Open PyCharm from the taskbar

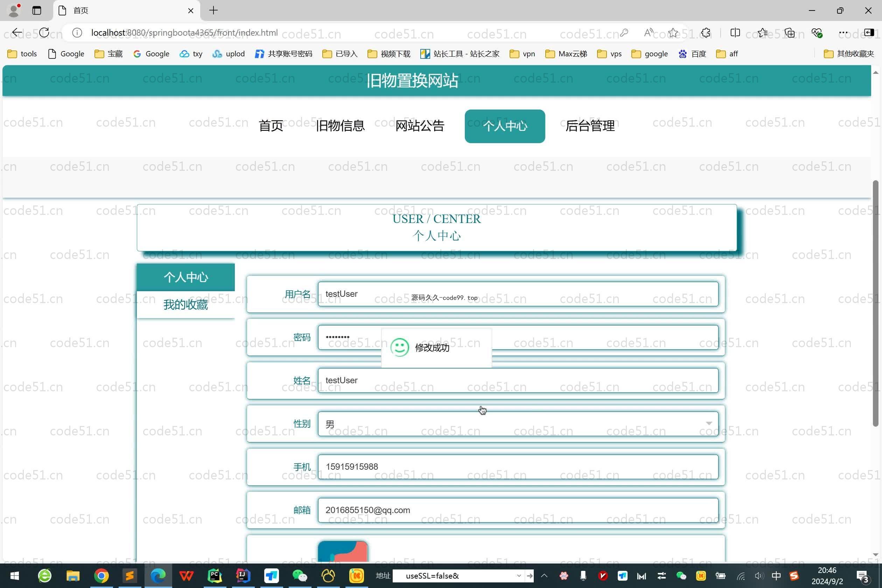(215, 576)
